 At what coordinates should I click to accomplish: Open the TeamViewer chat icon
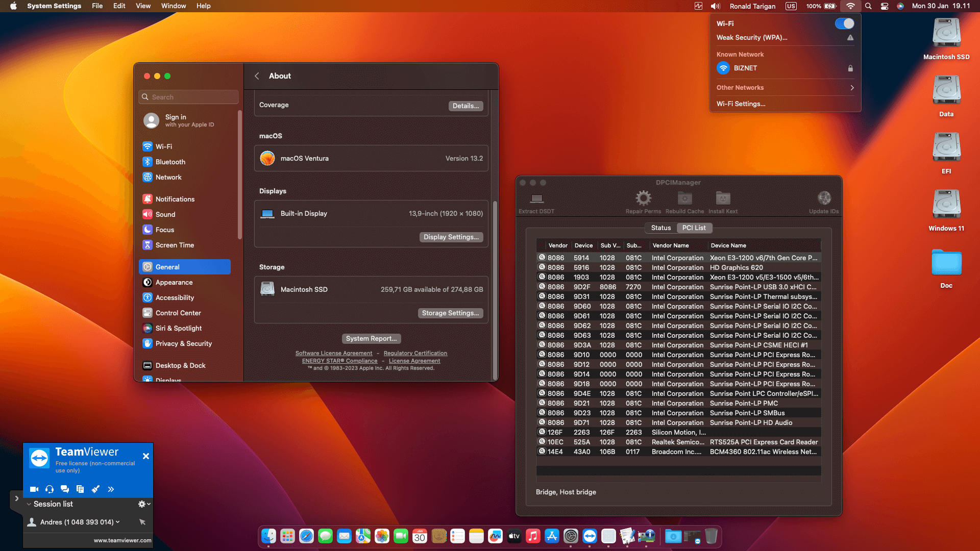point(65,489)
